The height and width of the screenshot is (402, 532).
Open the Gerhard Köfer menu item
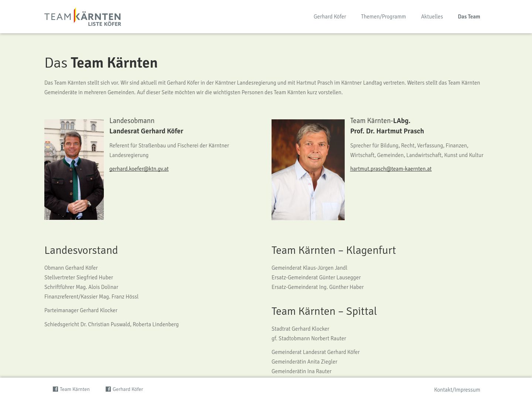tap(330, 17)
